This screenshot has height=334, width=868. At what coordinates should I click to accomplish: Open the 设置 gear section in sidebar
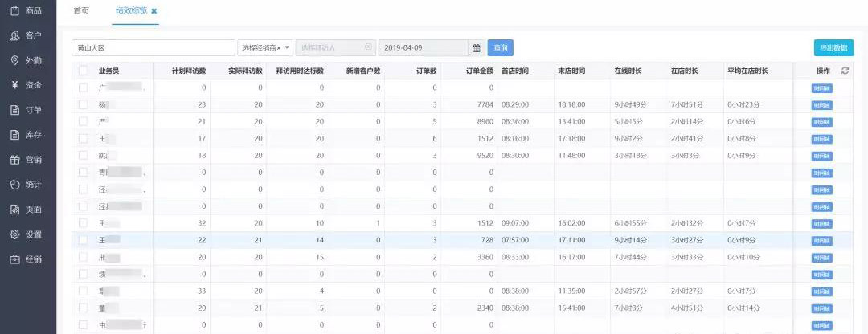(27, 234)
